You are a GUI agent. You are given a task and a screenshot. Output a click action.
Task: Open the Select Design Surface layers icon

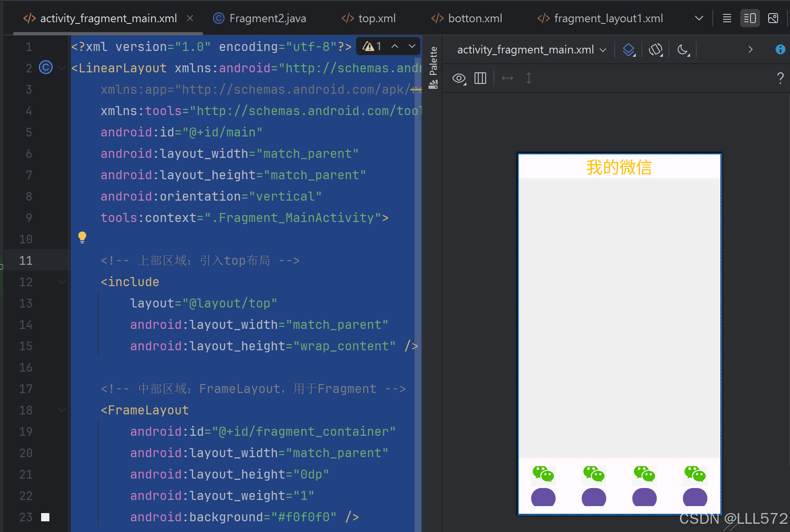point(629,50)
